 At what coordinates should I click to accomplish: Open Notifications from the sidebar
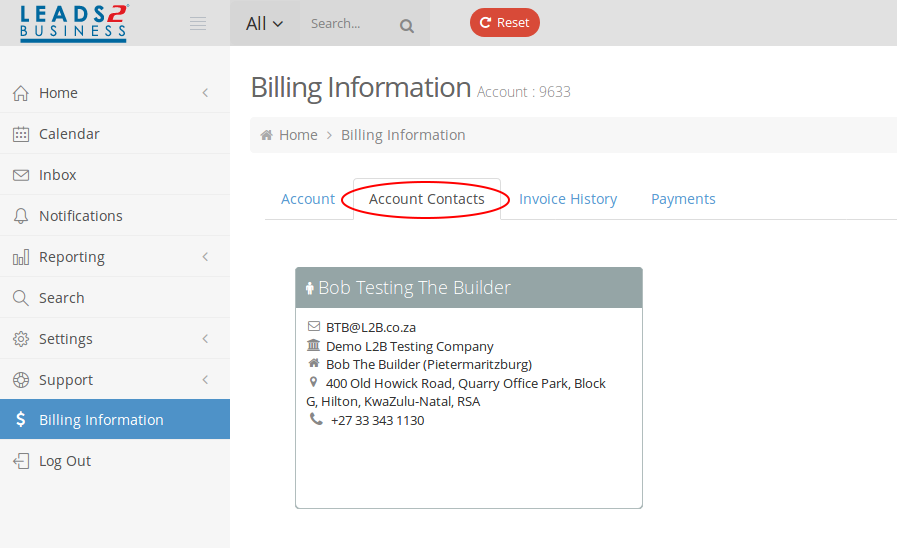pos(81,216)
